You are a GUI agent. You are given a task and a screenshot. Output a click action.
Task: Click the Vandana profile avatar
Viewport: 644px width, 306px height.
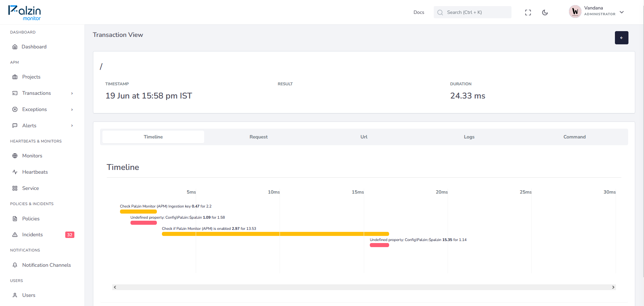pos(575,12)
